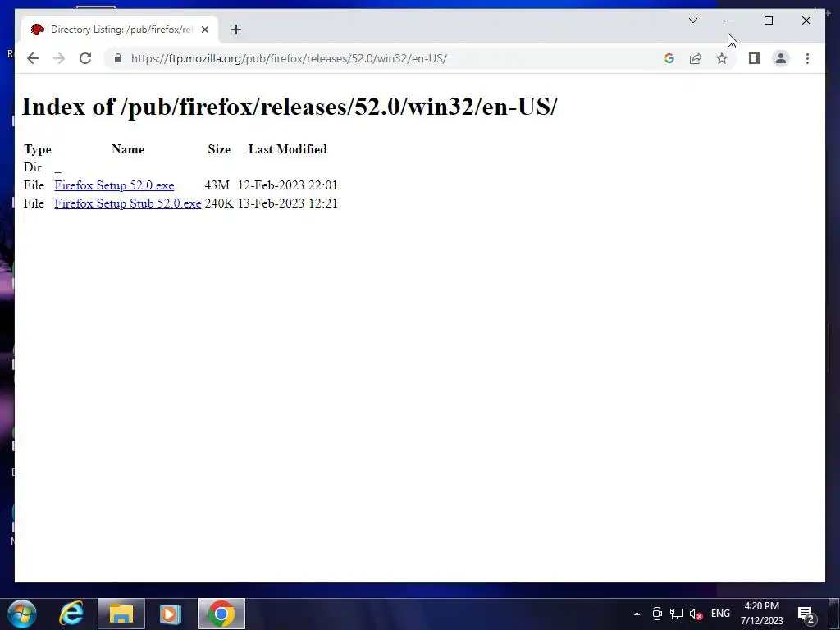
Task: Open the network status tray icon
Action: point(677,614)
